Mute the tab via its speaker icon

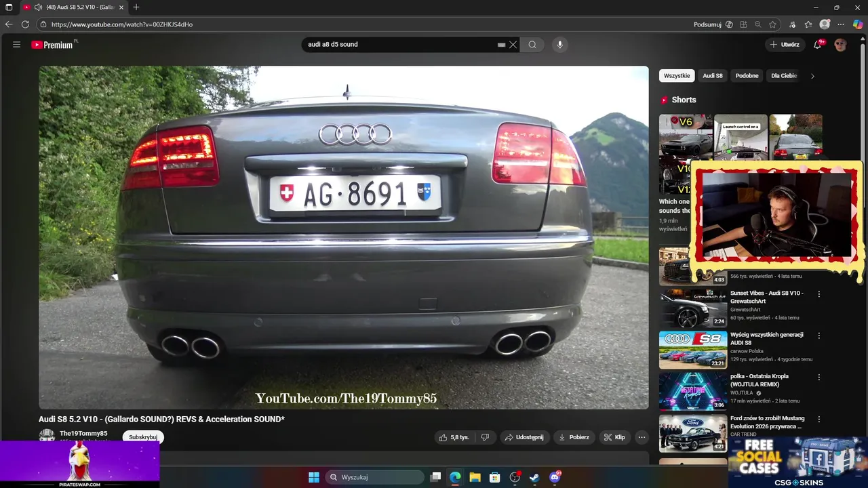[38, 7]
